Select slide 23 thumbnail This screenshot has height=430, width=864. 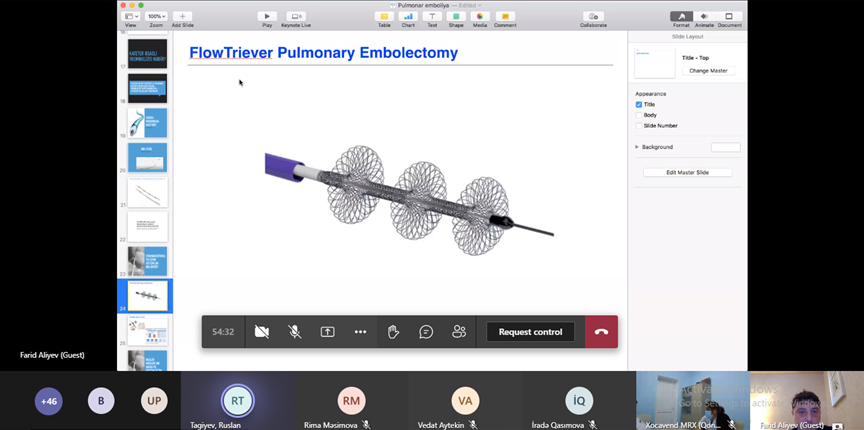(148, 261)
